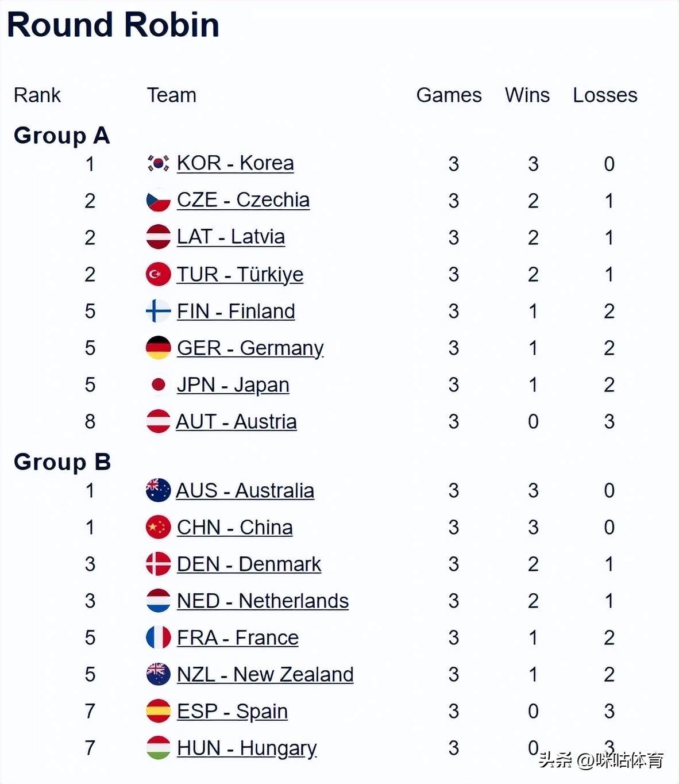Click the Losses column header

tap(605, 95)
